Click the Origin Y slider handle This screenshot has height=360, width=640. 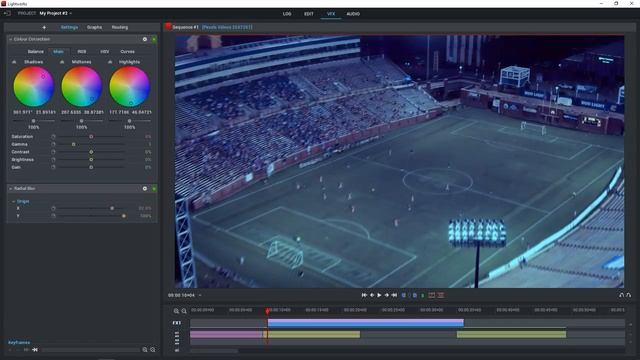pos(124,216)
